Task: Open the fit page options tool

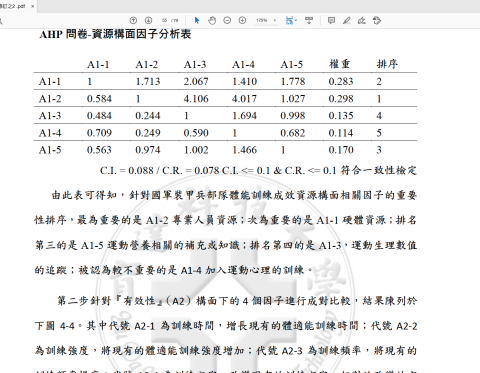Action: (x=291, y=20)
